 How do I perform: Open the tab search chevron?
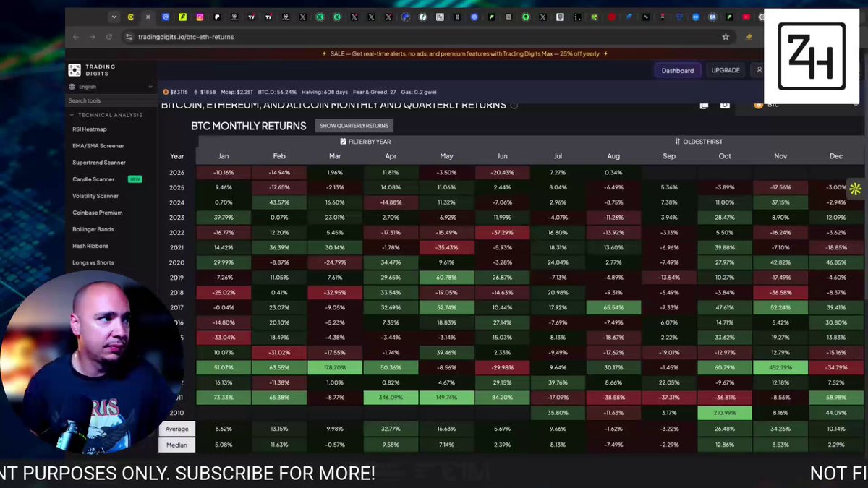click(x=114, y=17)
